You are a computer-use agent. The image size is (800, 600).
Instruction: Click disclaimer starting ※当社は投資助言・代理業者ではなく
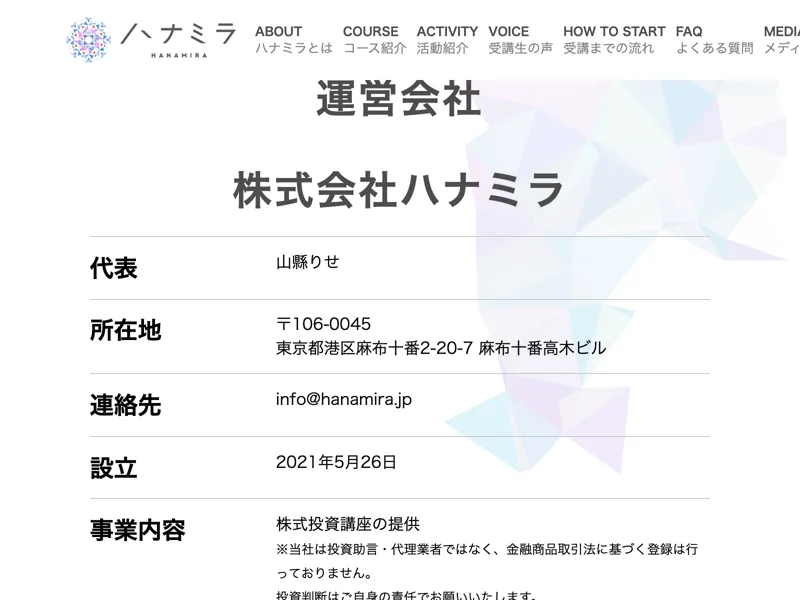487,549
